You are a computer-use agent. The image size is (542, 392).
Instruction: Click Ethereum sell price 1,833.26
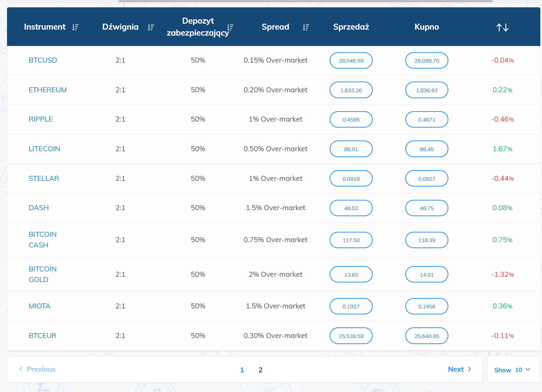click(351, 90)
